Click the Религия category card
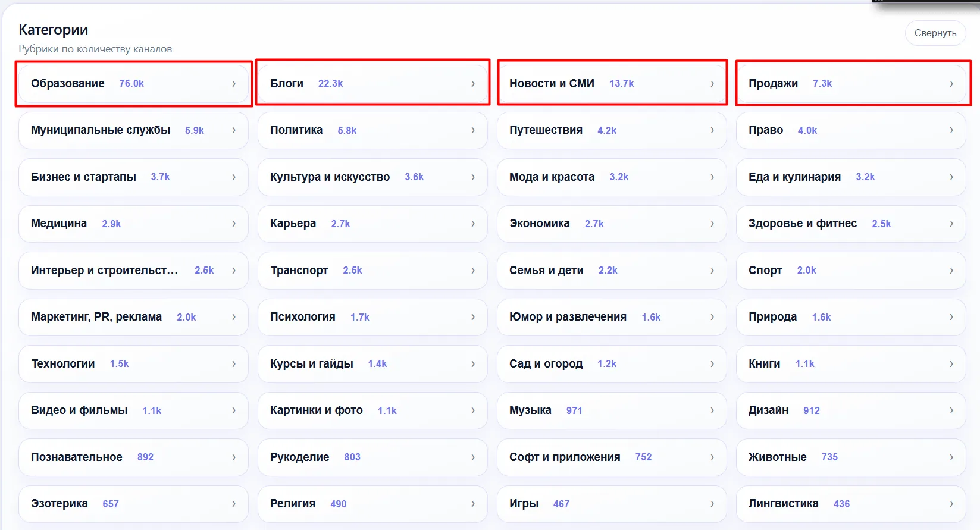Screen dimensions: 980x530 pos(372,504)
